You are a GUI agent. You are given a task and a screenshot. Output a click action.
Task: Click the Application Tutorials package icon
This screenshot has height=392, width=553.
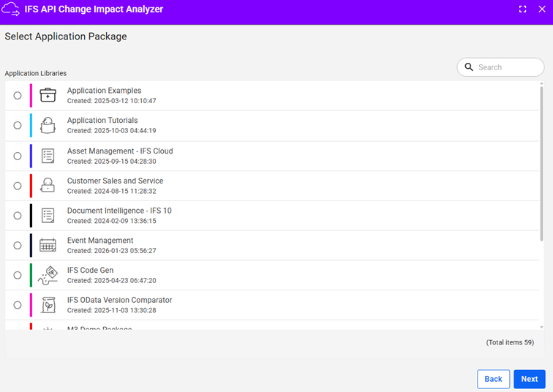[x=48, y=125]
